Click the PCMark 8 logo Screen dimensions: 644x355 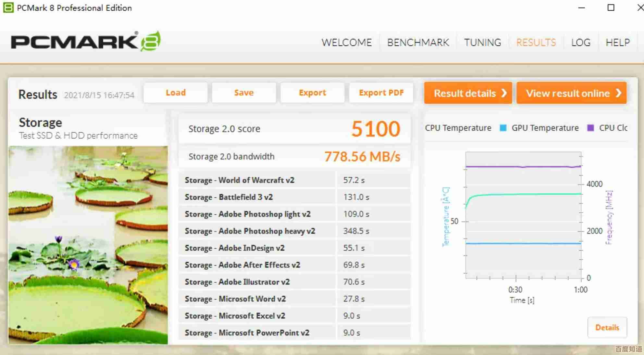tap(86, 42)
